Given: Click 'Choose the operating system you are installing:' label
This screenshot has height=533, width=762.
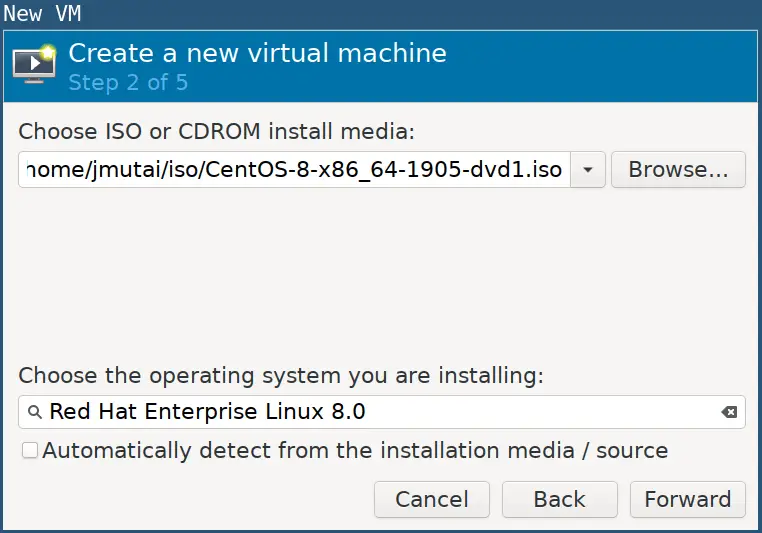Looking at the screenshot, I should 281,376.
